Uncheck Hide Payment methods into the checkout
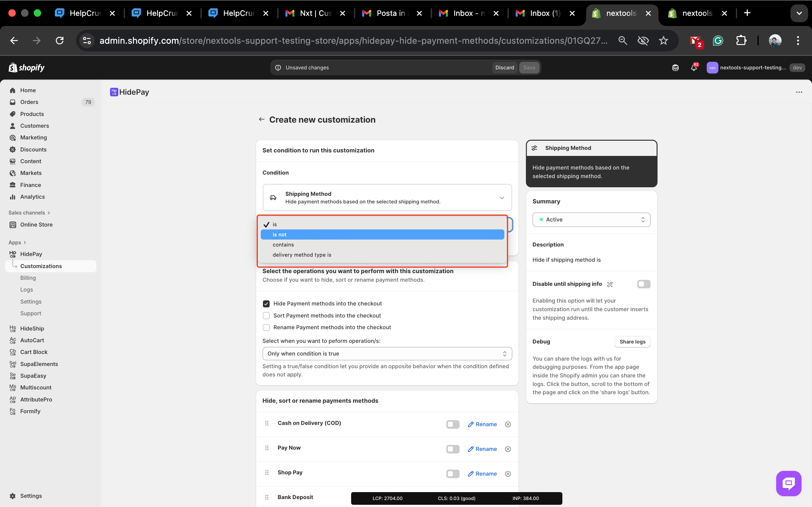This screenshot has width=812, height=507. pos(266,304)
